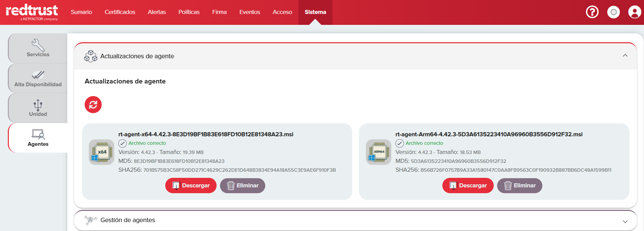This screenshot has height=231, width=644.
Task: Open the Sumario menu
Action: click(81, 12)
